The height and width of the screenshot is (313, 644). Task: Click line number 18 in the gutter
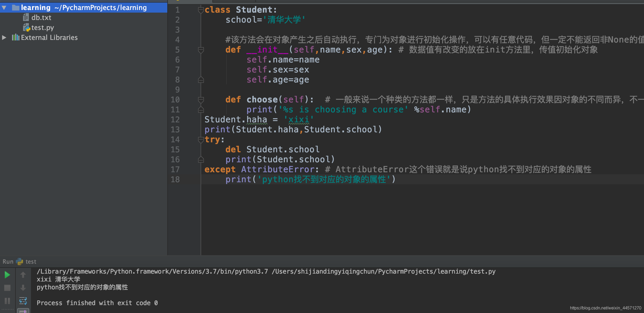pos(175,180)
